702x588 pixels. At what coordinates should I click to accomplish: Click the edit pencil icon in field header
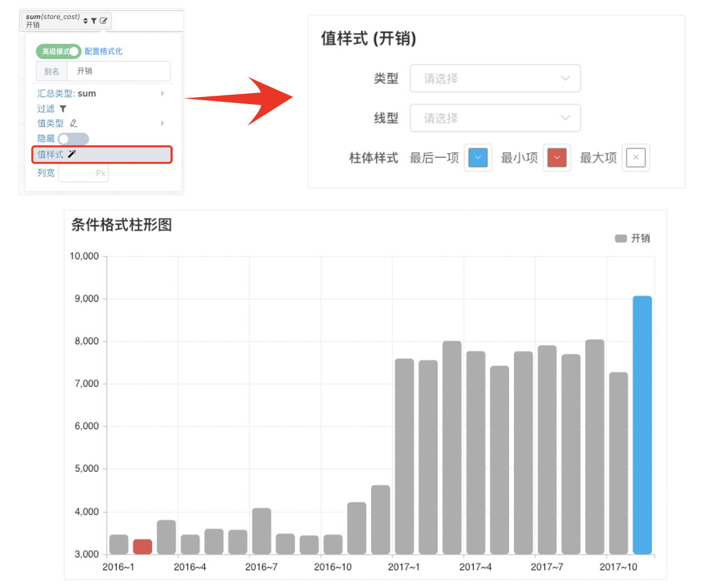pyautogui.click(x=104, y=21)
